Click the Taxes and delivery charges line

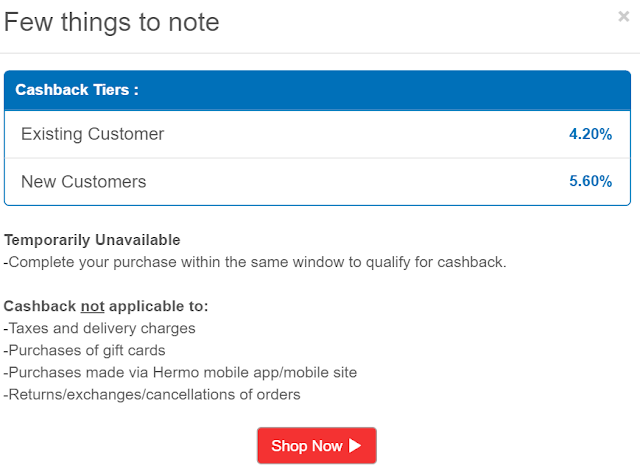coord(100,328)
